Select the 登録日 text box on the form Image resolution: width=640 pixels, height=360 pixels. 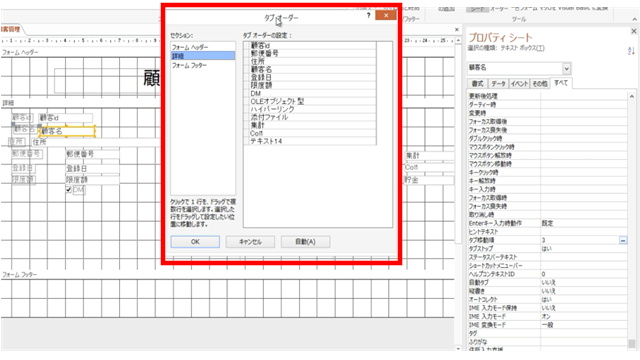92,168
